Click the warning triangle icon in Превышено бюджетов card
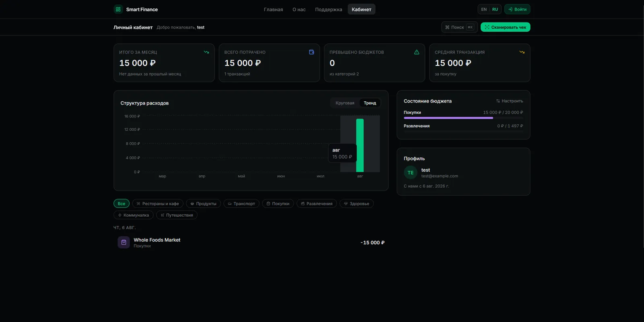Viewport: 644px width, 322px height. [417, 52]
